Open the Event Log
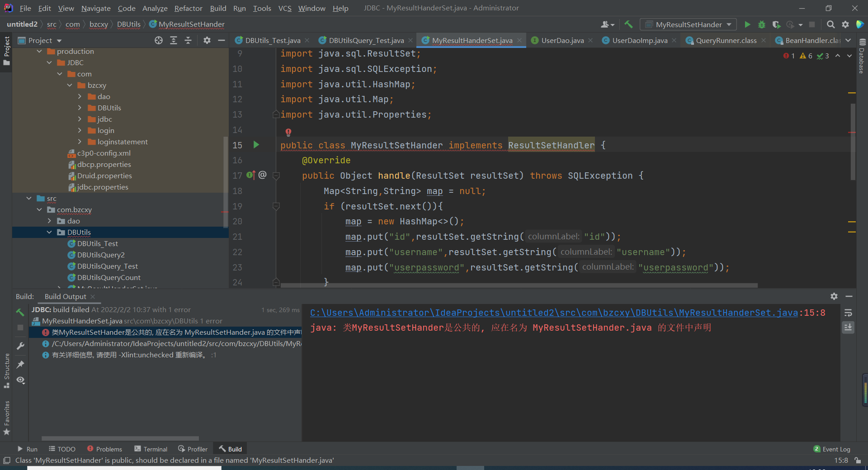This screenshot has height=470, width=868. coord(832,449)
